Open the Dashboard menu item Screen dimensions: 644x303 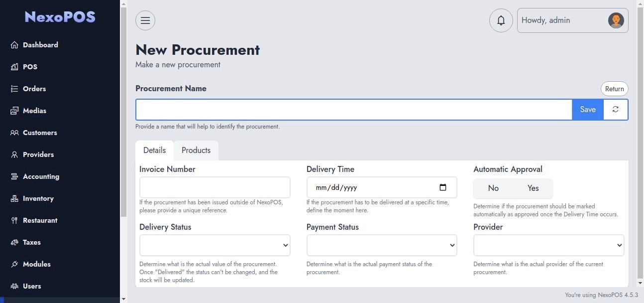(60, 45)
